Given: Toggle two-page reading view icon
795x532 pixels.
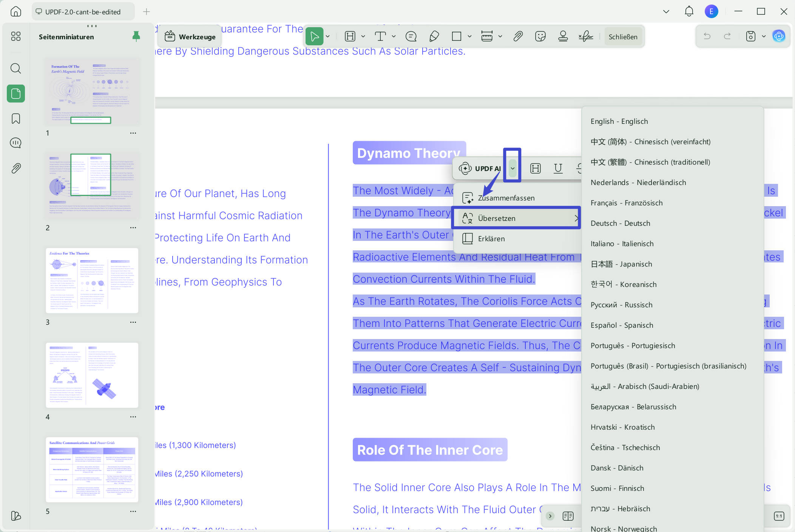Looking at the screenshot, I should [x=568, y=516].
